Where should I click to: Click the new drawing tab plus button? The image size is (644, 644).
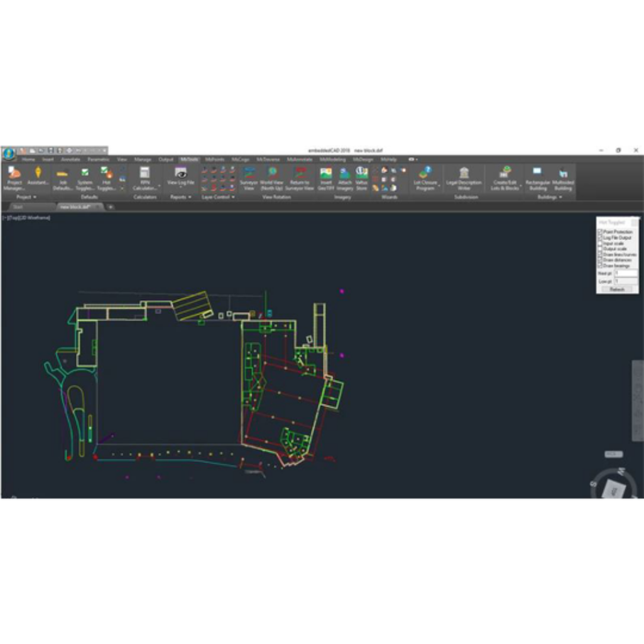pyautogui.click(x=111, y=207)
